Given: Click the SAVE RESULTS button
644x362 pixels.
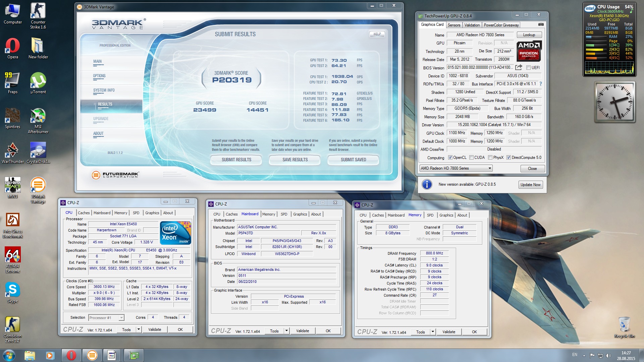Looking at the screenshot, I should tap(295, 160).
